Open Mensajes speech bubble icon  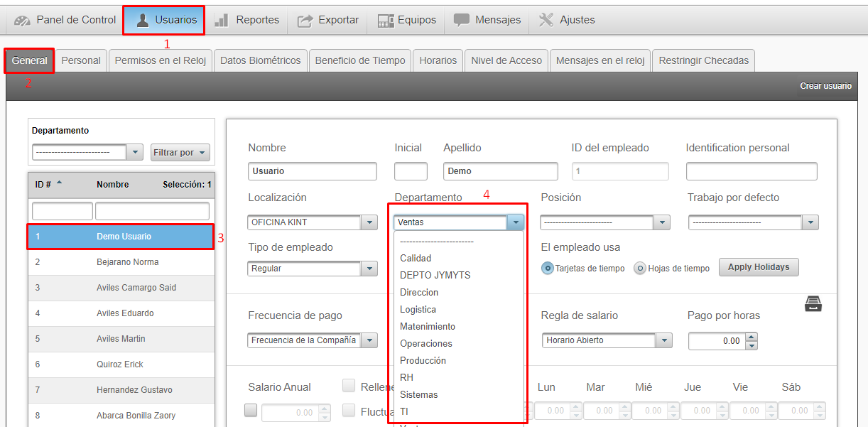(x=462, y=20)
